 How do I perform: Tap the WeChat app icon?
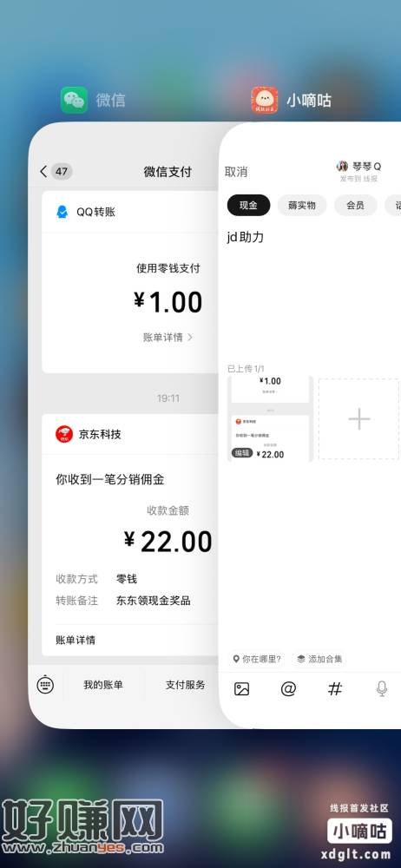(74, 100)
